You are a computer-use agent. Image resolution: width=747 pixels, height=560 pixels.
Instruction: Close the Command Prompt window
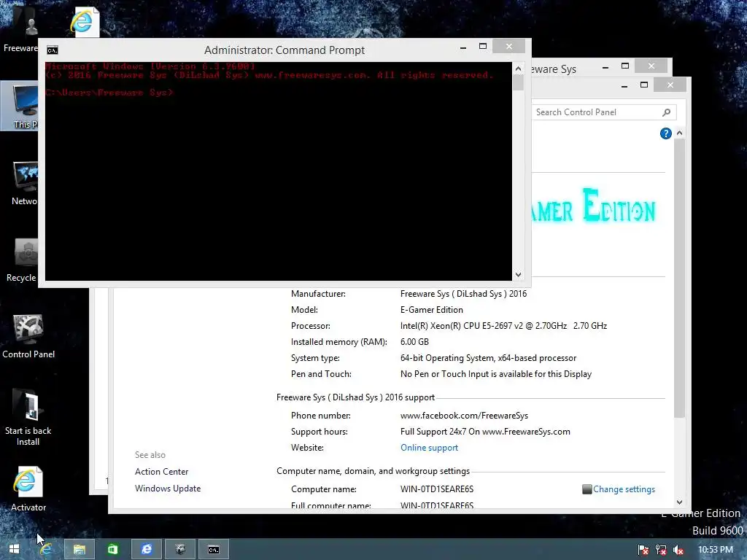(x=508, y=46)
